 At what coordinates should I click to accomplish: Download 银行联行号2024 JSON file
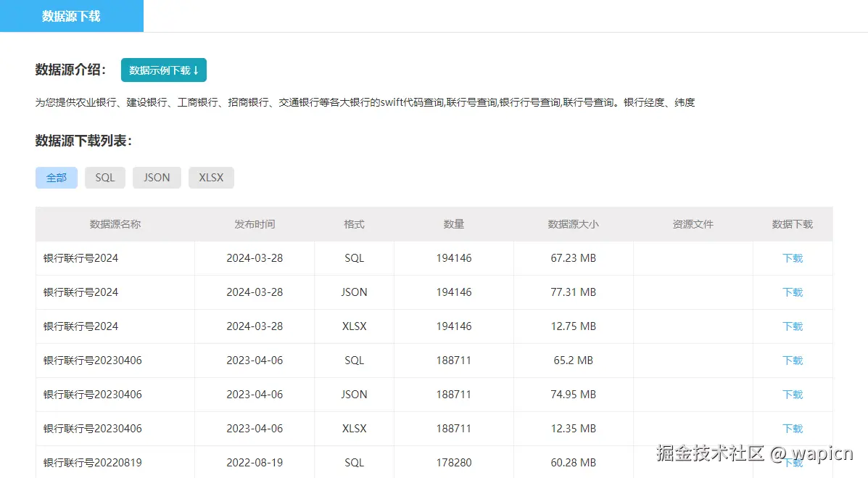point(793,292)
